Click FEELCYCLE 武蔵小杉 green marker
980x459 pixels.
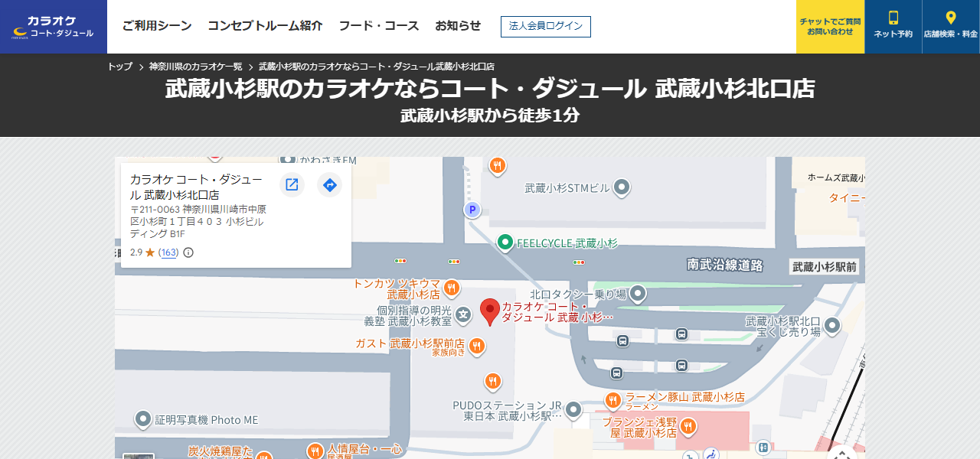[505, 243]
